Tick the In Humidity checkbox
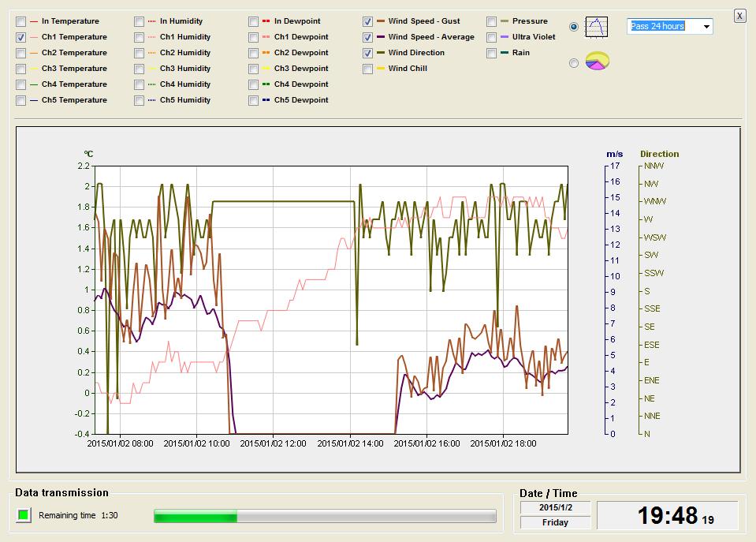The height and width of the screenshot is (542, 756). pyautogui.click(x=140, y=21)
